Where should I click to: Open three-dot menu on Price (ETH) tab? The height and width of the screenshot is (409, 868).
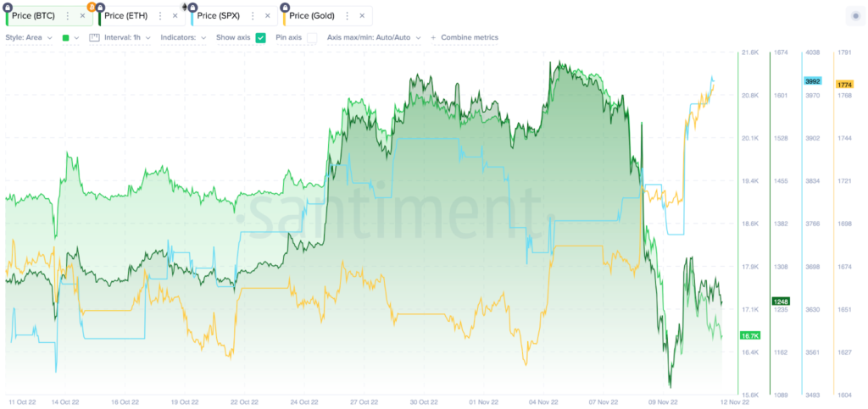pos(160,16)
